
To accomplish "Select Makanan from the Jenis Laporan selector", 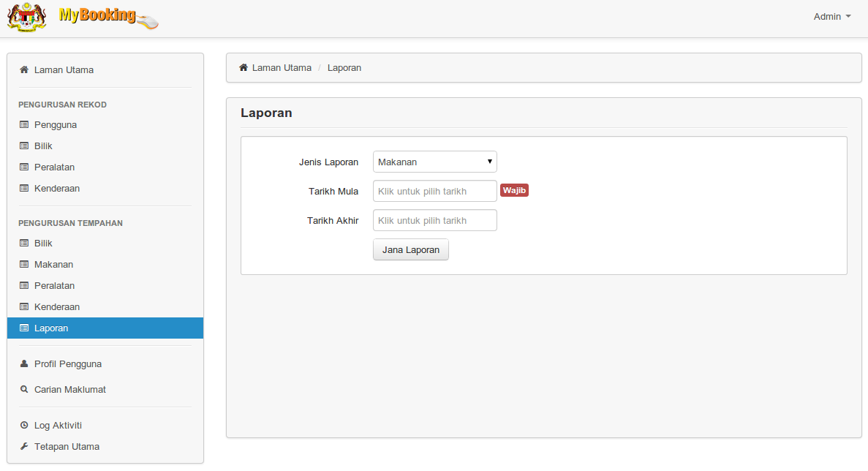I will coord(434,162).
